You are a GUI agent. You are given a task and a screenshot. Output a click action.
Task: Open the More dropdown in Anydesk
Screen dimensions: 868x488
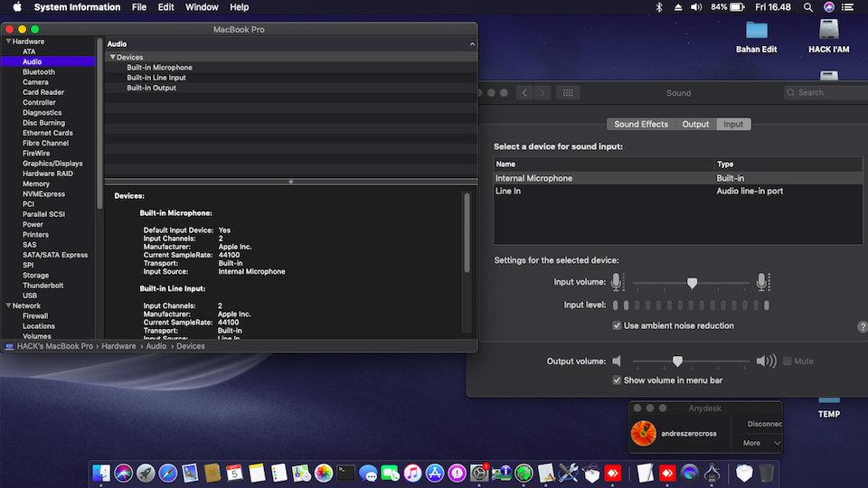point(761,443)
